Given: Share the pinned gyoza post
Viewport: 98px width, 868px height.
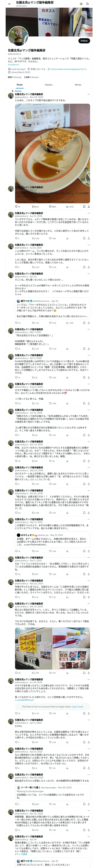Looking at the screenshot, I should pos(89,207).
